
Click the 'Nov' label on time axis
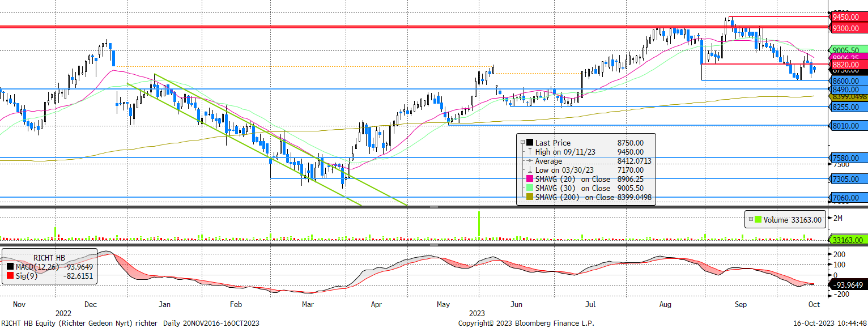tap(19, 304)
